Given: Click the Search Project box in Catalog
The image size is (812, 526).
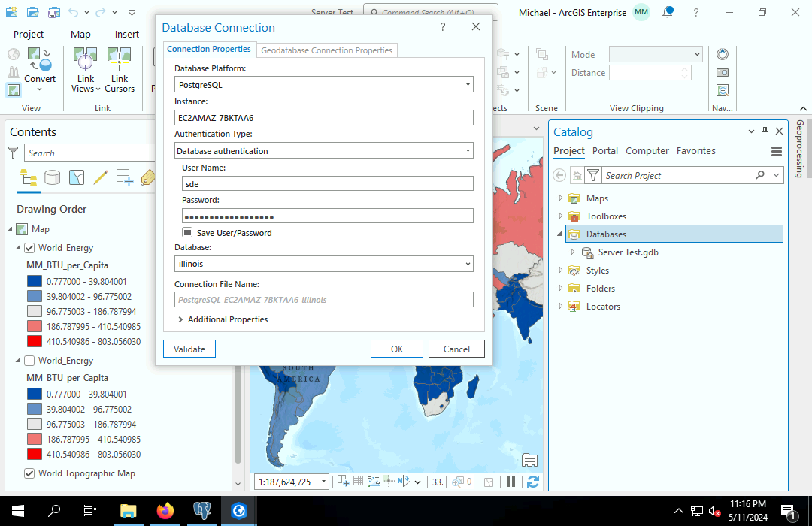Looking at the screenshot, I should click(678, 176).
